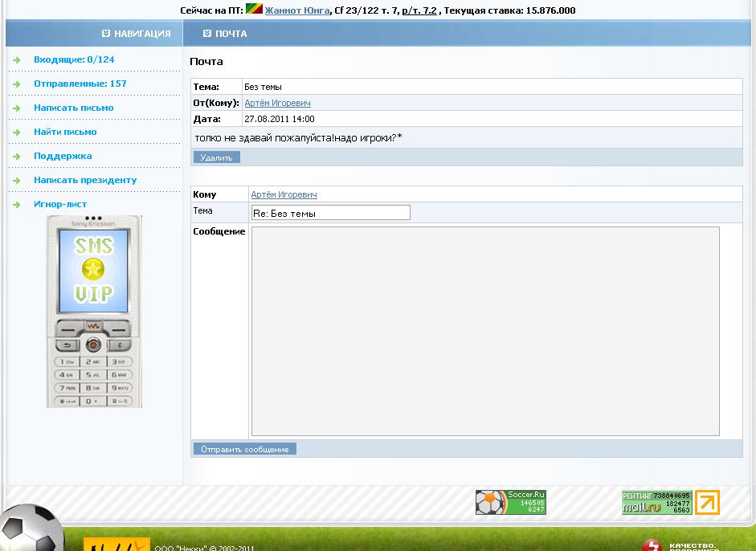Collapse the ПОЧТА panel header icon

[x=207, y=34]
